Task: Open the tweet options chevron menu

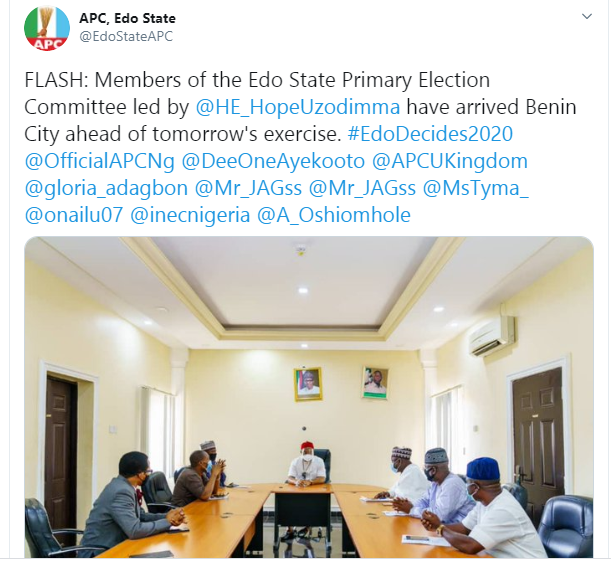Action: [587, 18]
